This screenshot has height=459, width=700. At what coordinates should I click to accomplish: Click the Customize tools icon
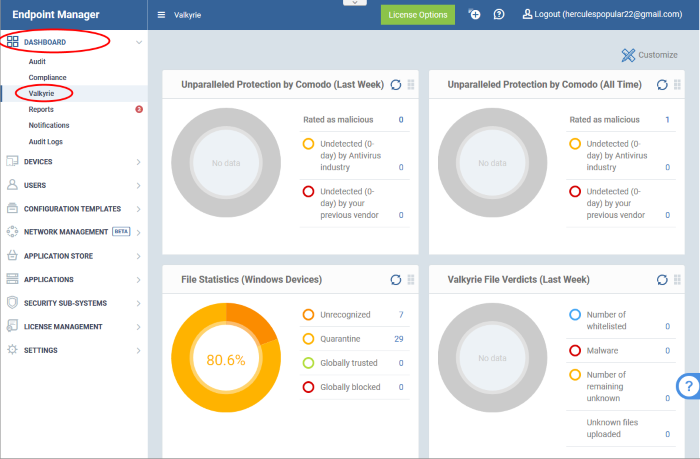(628, 55)
